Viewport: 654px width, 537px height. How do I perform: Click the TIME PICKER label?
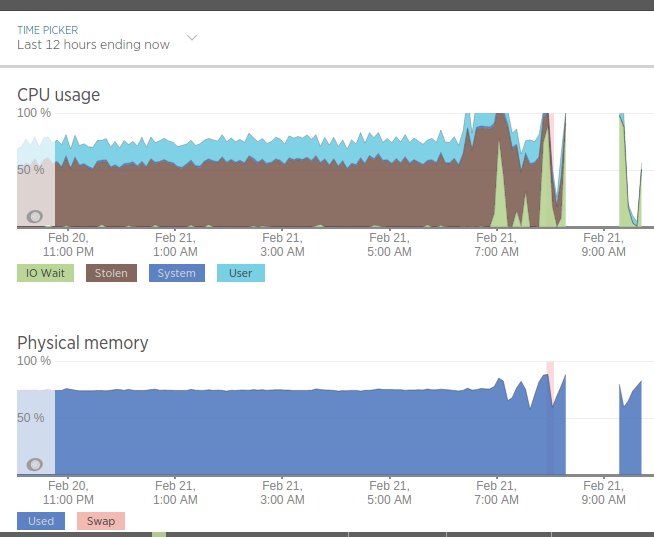pyautogui.click(x=48, y=30)
